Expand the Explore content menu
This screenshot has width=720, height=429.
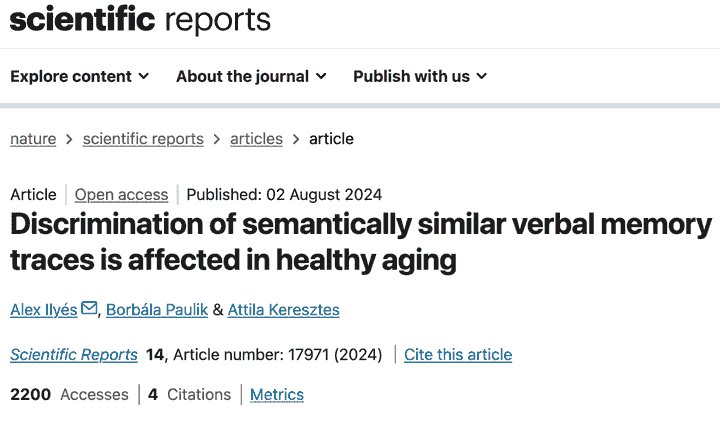pos(80,76)
